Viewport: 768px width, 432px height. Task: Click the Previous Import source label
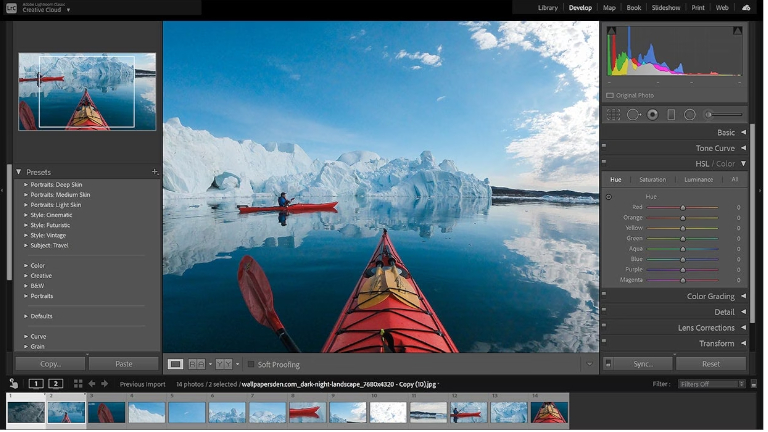pos(143,385)
